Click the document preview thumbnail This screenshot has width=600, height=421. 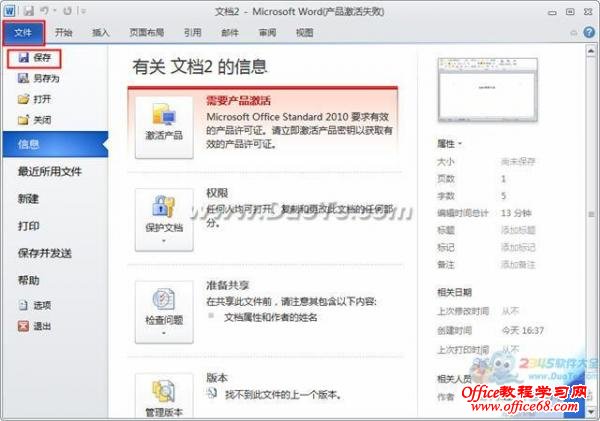(x=488, y=90)
